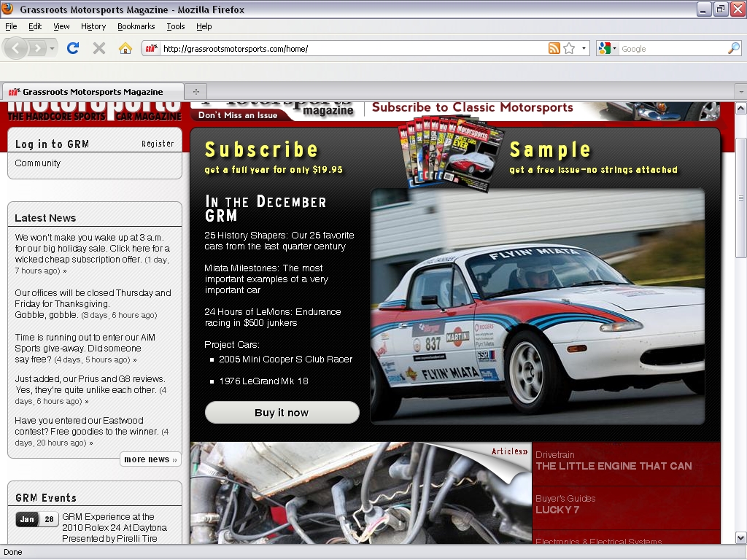Image resolution: width=747 pixels, height=560 pixels.
Task: Click the GRM Events heading
Action: click(x=46, y=497)
